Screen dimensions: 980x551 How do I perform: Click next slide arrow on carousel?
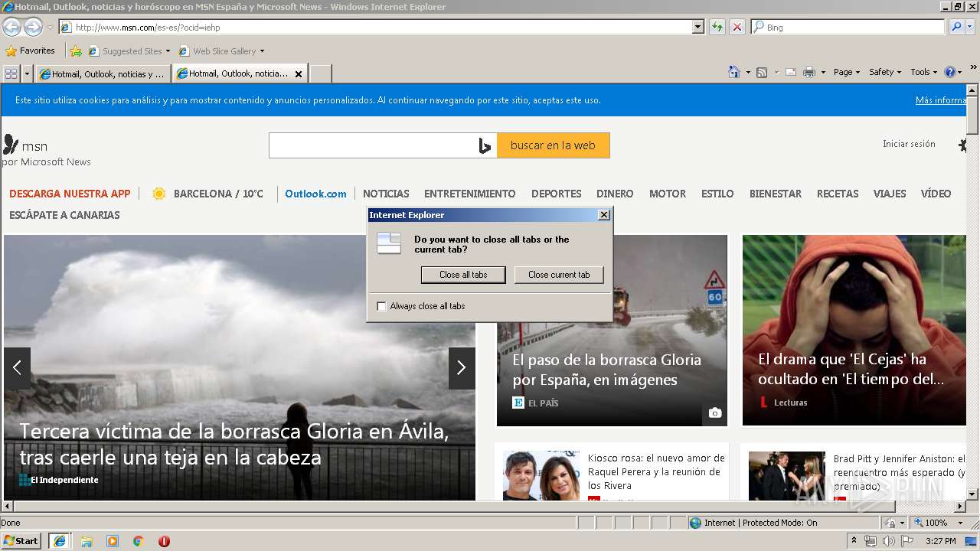[462, 368]
